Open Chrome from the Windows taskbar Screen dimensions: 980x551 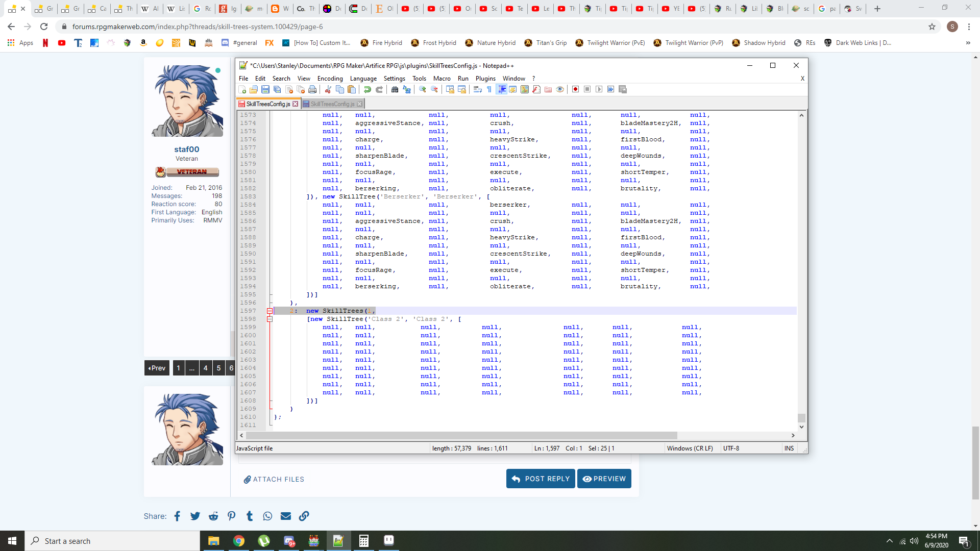point(238,541)
